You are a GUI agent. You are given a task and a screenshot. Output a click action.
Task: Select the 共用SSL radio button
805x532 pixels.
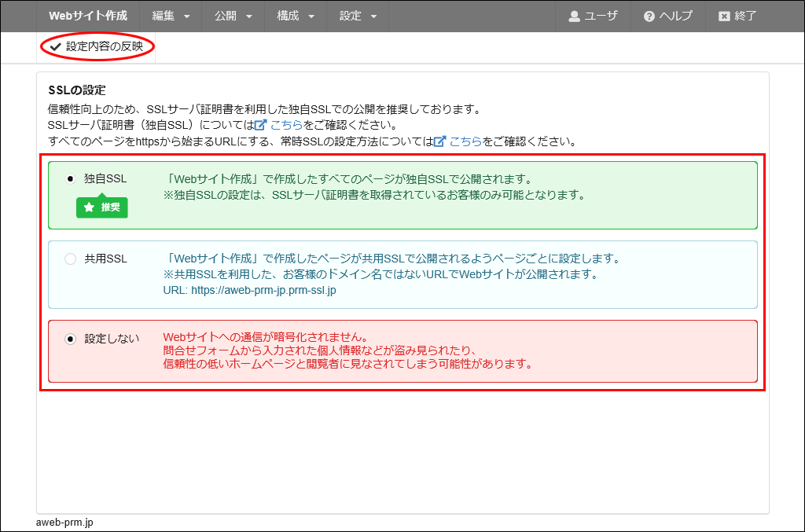click(71, 259)
